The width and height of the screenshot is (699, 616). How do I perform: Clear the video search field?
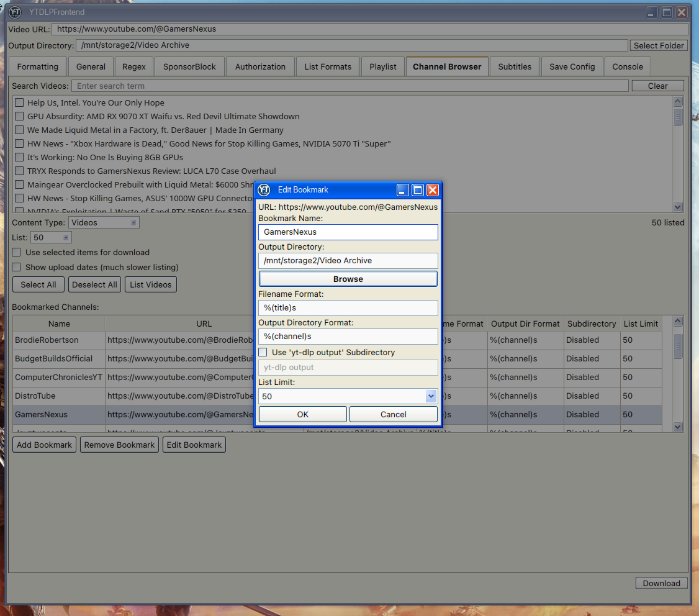(x=657, y=86)
